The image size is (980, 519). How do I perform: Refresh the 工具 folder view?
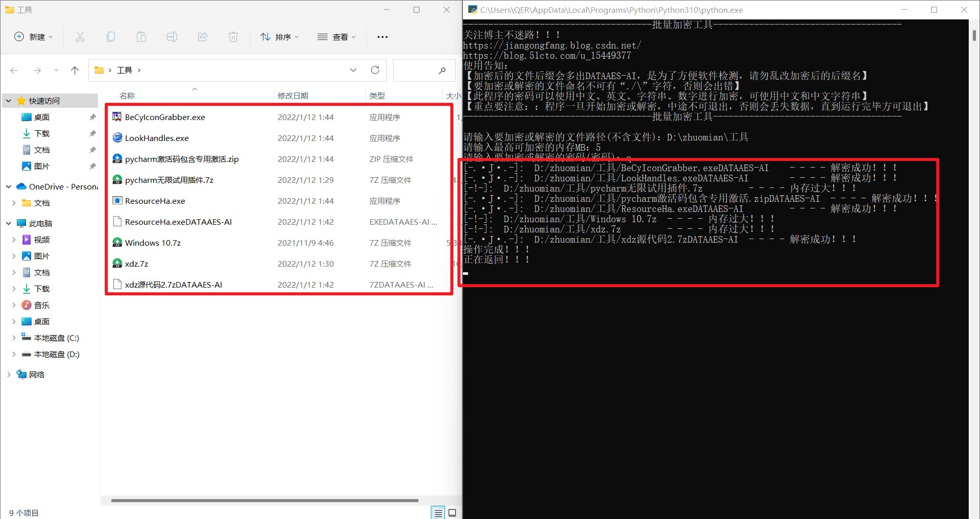click(376, 70)
